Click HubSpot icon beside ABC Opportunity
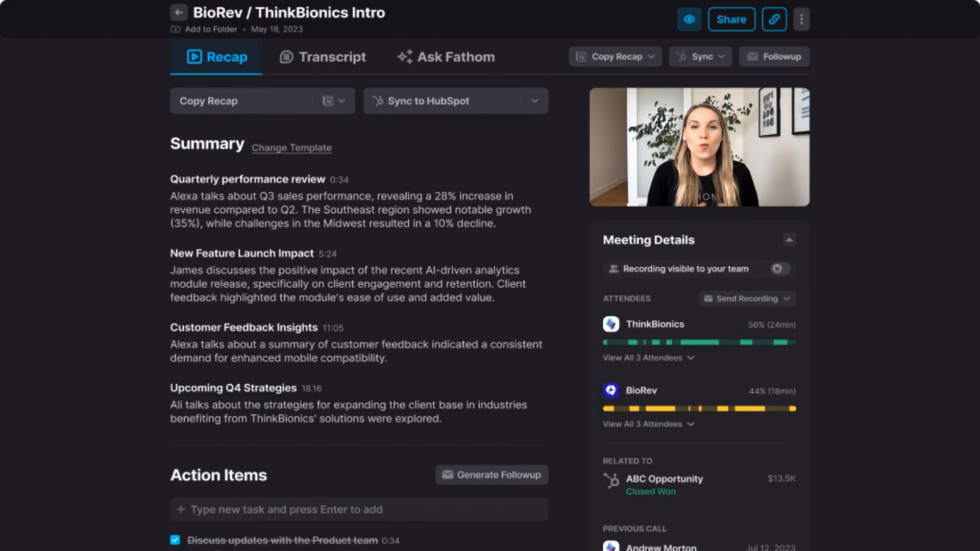Image resolution: width=980 pixels, height=551 pixels. [611, 481]
